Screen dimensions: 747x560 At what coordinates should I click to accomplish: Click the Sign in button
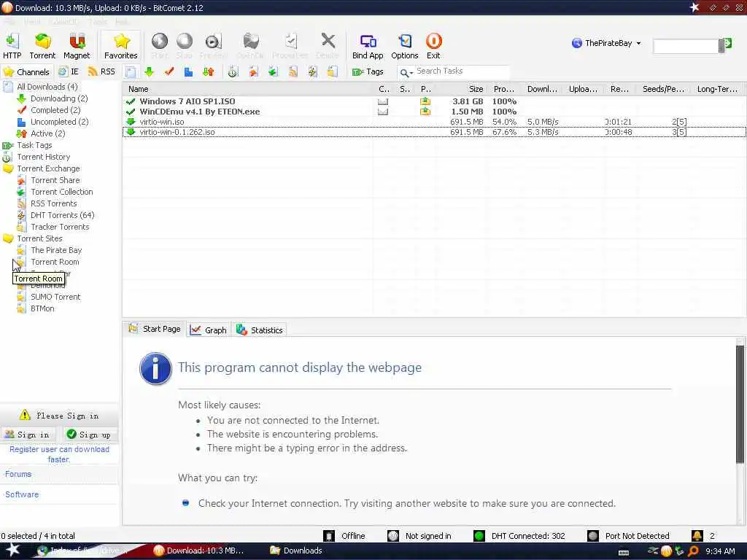28,435
